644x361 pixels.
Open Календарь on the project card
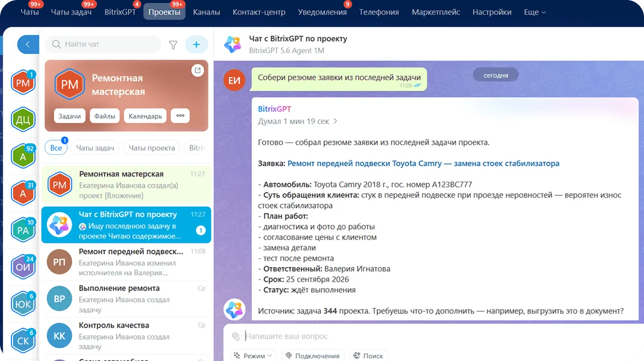coord(146,116)
